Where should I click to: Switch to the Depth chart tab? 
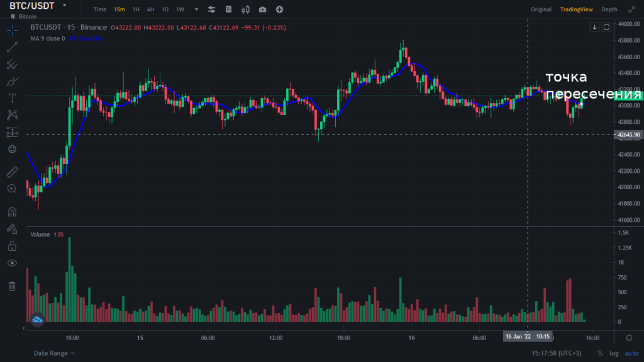pos(609,9)
